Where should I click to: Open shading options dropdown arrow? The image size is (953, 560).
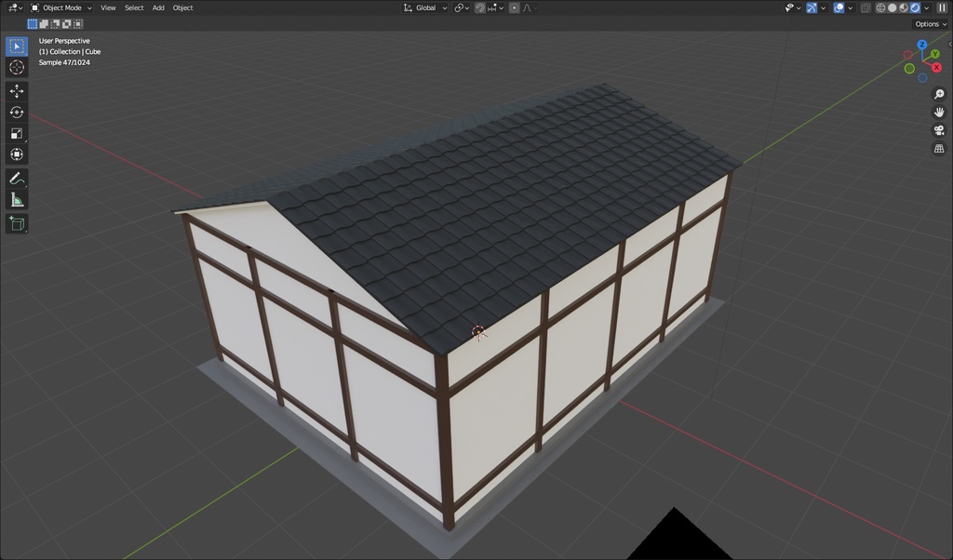pyautogui.click(x=927, y=7)
